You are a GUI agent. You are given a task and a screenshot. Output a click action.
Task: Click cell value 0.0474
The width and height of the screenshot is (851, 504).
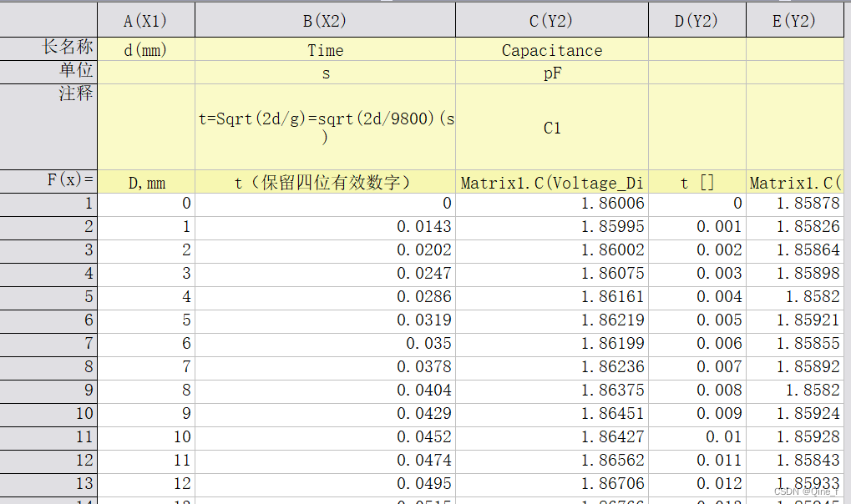325,461
